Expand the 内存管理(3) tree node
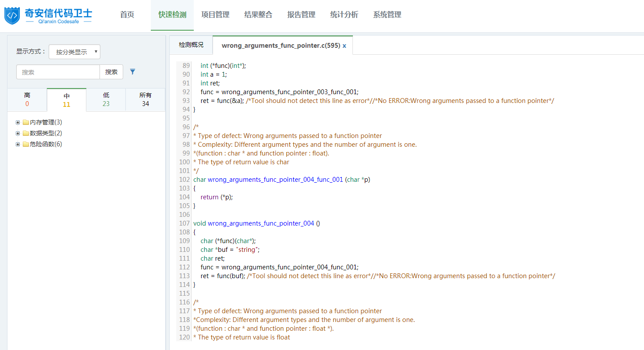Image resolution: width=644 pixels, height=350 pixels. click(18, 123)
